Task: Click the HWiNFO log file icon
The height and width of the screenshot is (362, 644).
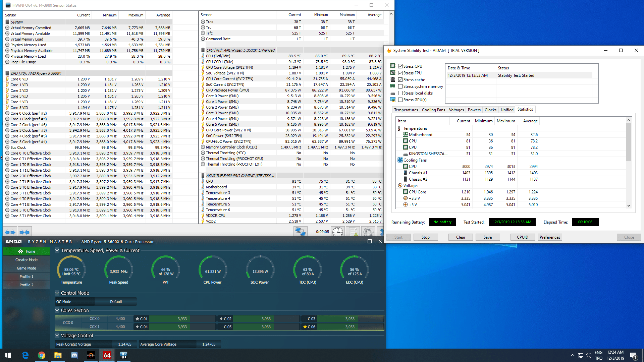Action: (x=353, y=232)
